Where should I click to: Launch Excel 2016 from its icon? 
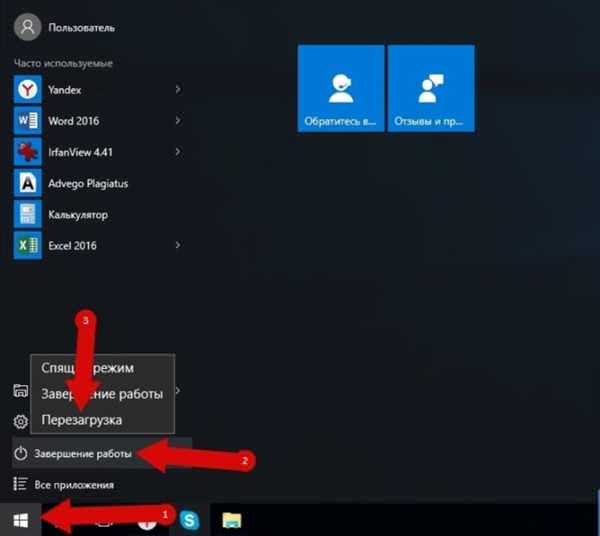click(x=28, y=246)
